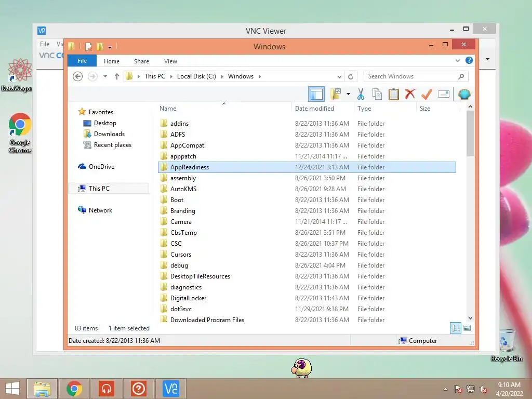Open Customize Quick Access Toolbar dropdown
The height and width of the screenshot is (399, 532).
[x=110, y=47]
